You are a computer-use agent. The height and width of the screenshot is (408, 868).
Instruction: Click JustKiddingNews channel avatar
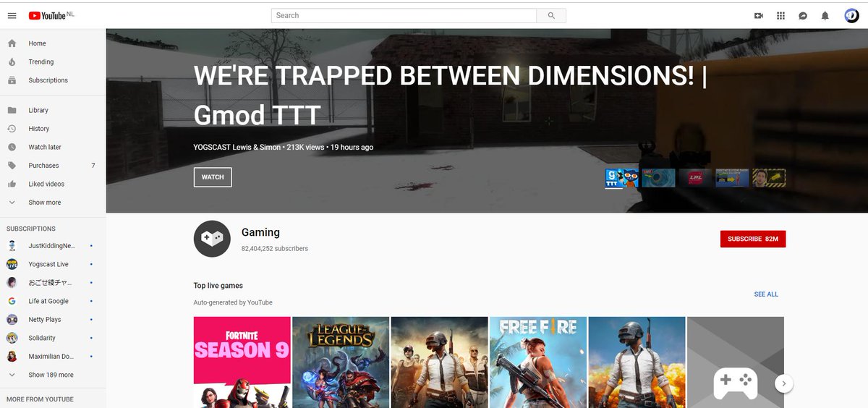pos(12,246)
